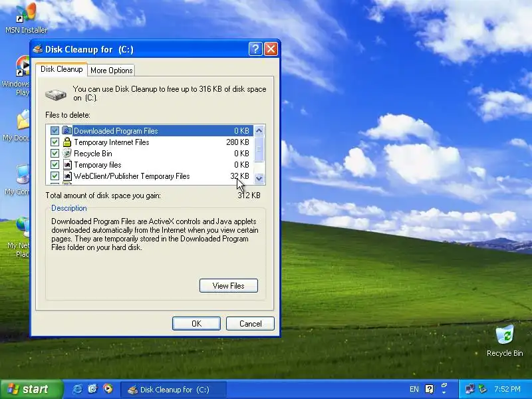Select the My Computer desktop icon
This screenshot has height=399, width=532.
(x=17, y=180)
